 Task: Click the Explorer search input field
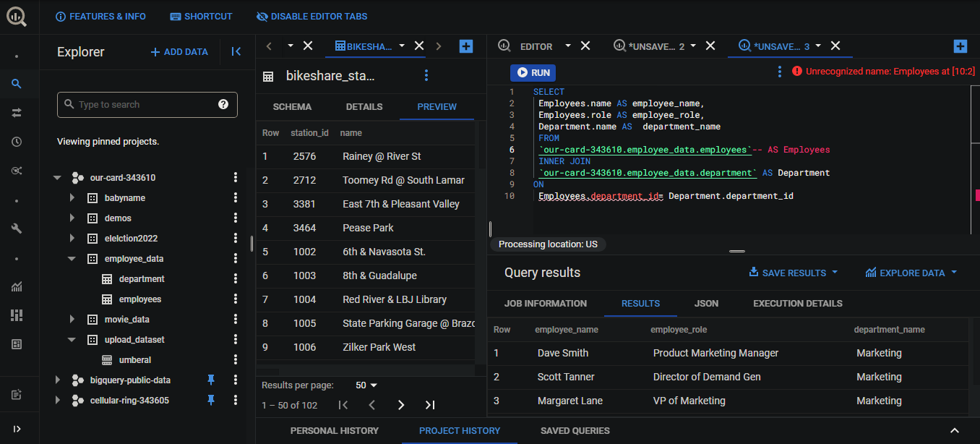coord(147,104)
